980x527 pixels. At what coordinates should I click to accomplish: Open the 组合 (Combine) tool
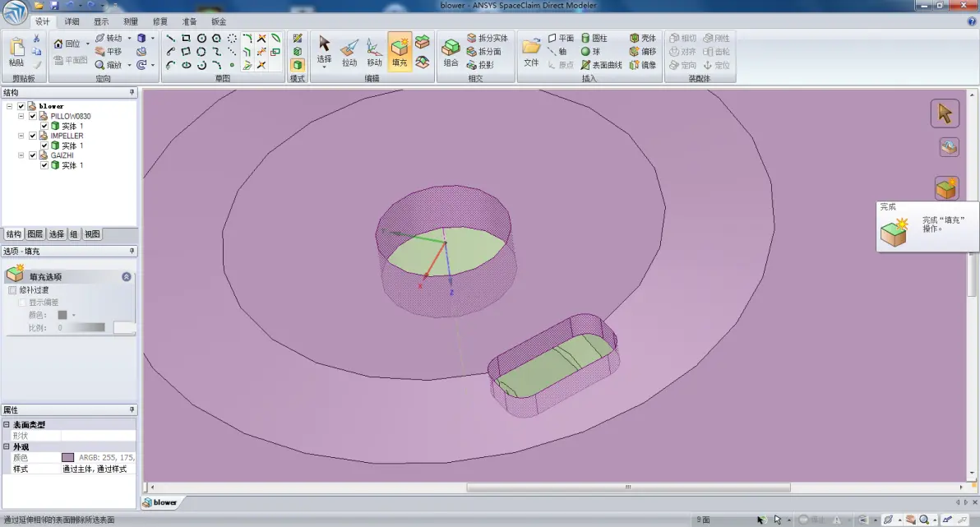click(x=451, y=53)
